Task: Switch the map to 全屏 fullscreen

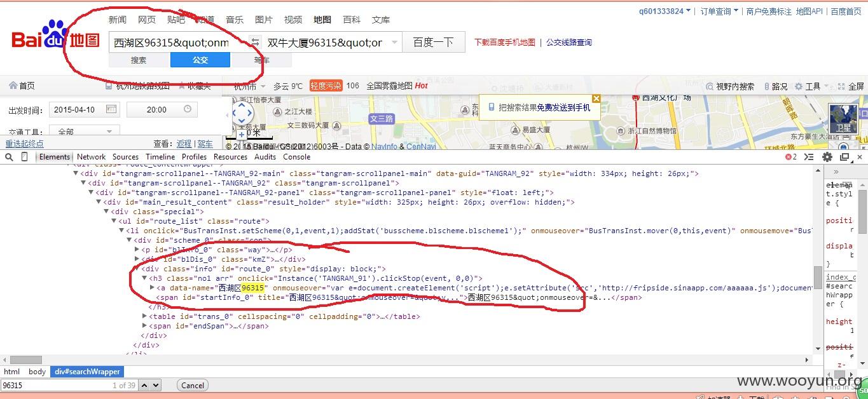Action: 851,86
